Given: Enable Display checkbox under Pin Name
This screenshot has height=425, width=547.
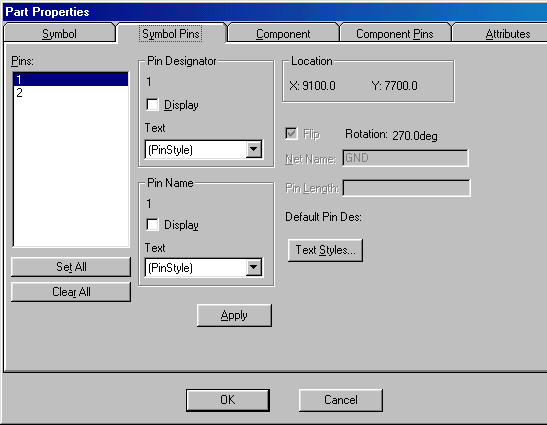Looking at the screenshot, I should (152, 224).
